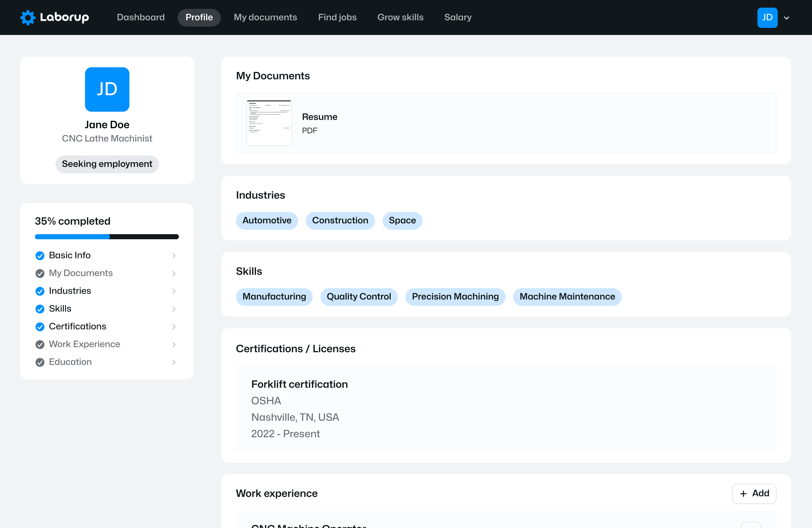812x528 pixels.
Task: Select the Automotive industry tag
Action: click(267, 220)
